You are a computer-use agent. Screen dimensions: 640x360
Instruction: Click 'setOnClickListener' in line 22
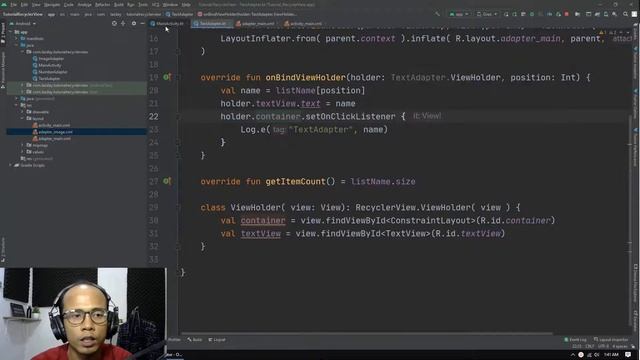pos(350,117)
